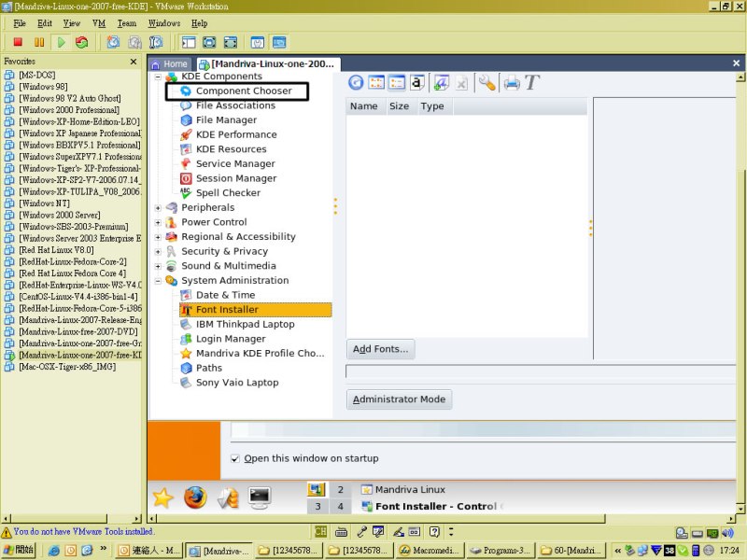Select KDE Performance in the tree

236,134
